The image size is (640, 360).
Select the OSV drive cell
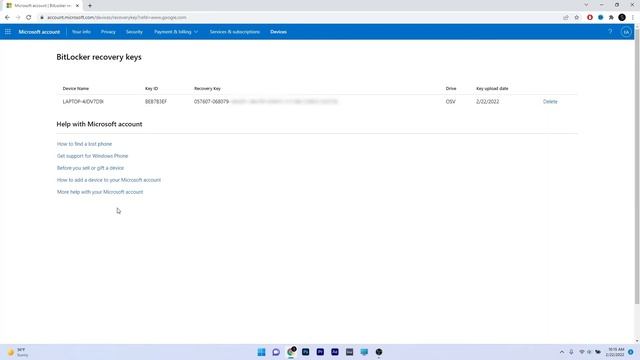(451, 102)
